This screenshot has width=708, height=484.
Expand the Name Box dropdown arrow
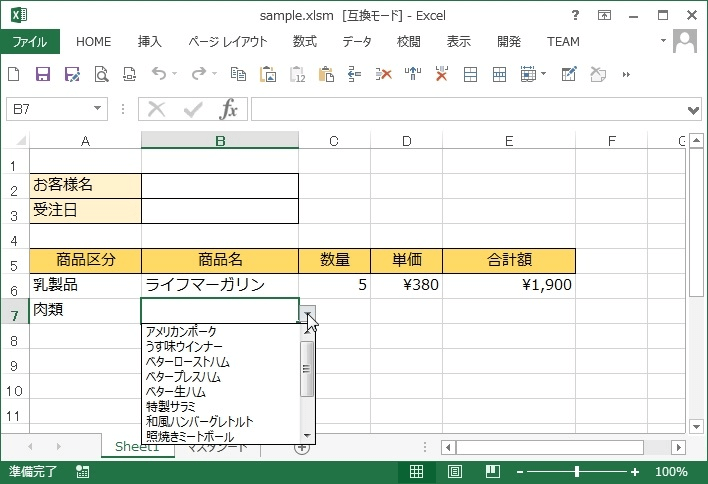click(98, 109)
